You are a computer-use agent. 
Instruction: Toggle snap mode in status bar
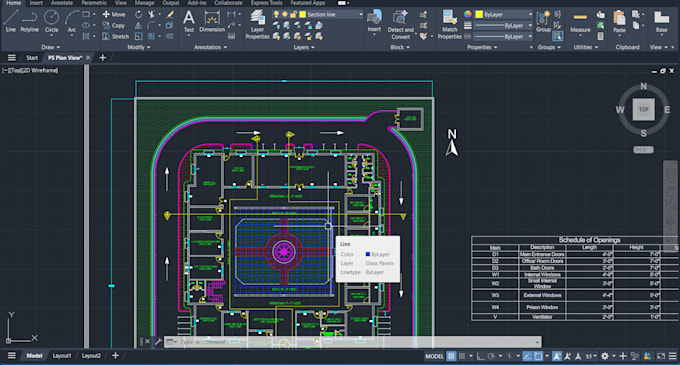(x=462, y=356)
